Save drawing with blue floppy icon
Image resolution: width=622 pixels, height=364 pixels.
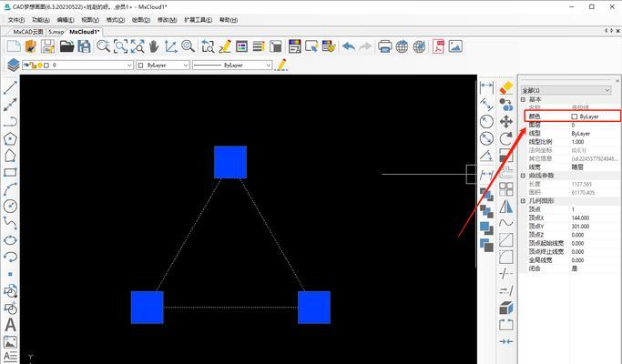click(84, 46)
